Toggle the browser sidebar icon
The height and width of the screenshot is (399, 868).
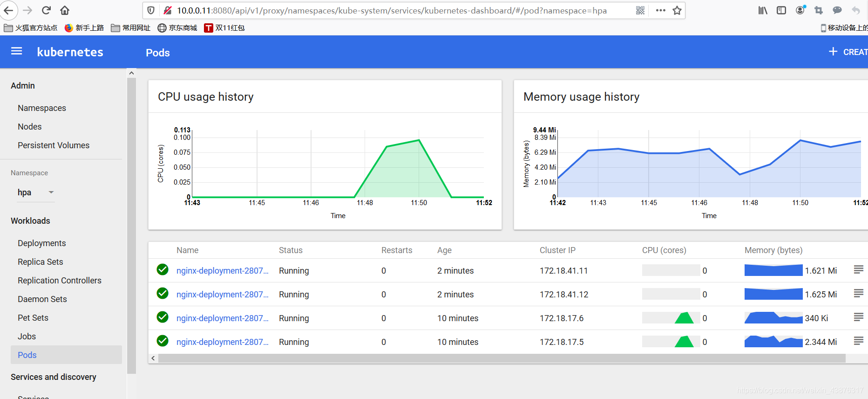coord(781,10)
